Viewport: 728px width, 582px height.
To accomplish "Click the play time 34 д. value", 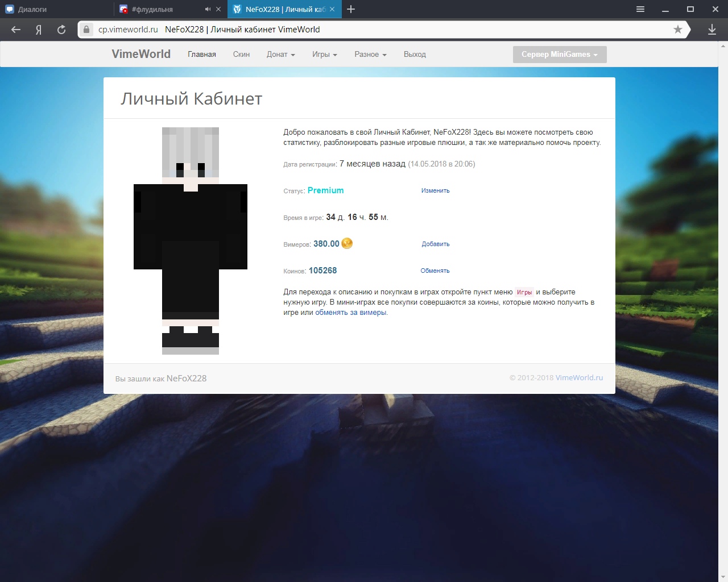I will 335,217.
